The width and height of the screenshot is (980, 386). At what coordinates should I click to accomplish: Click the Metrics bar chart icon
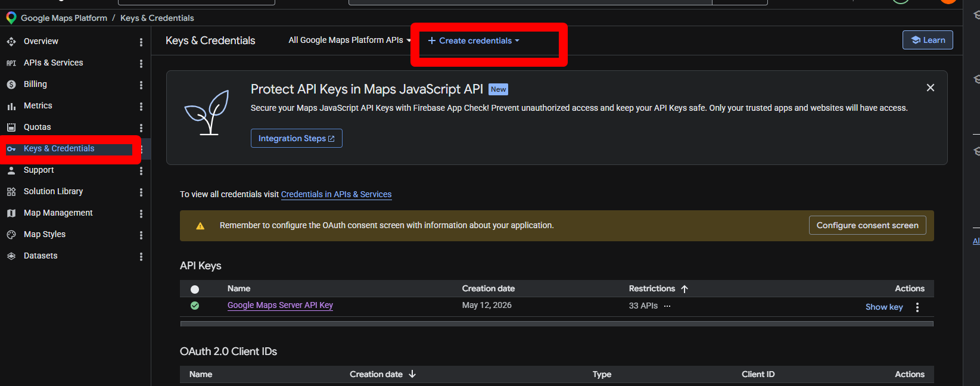tap(11, 106)
